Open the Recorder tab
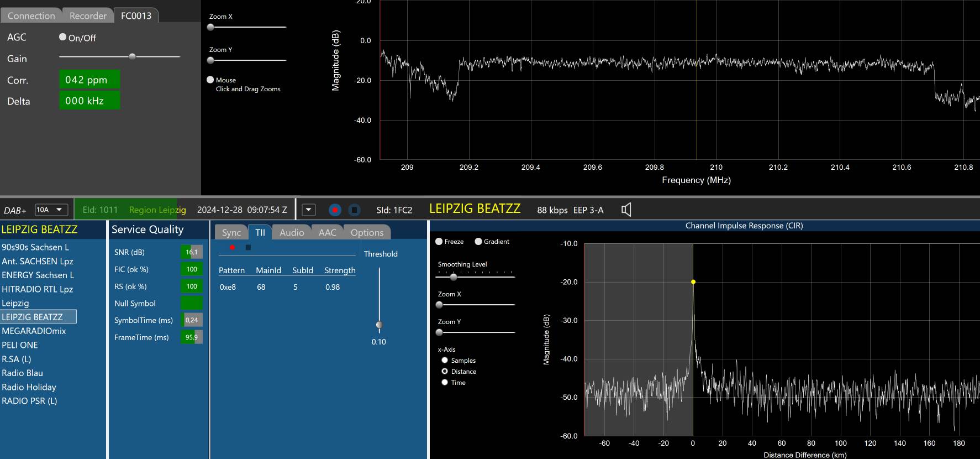The image size is (980, 459). point(88,15)
